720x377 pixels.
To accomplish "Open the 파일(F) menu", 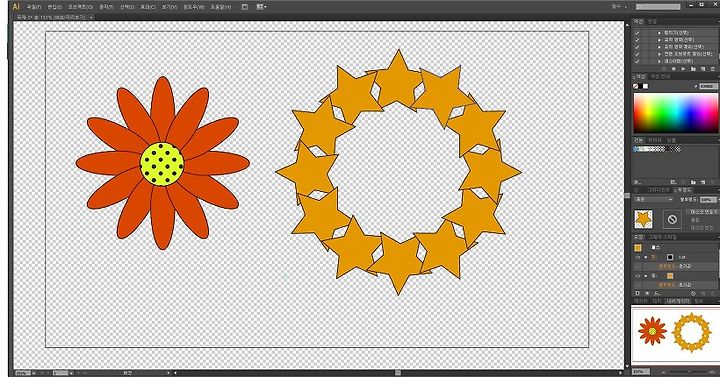I will click(34, 7).
